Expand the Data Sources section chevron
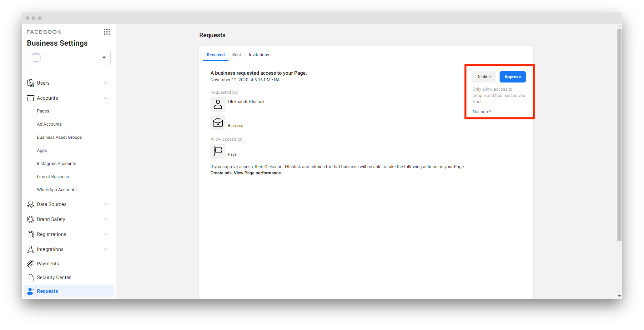The height and width of the screenshot is (330, 644). tap(106, 204)
